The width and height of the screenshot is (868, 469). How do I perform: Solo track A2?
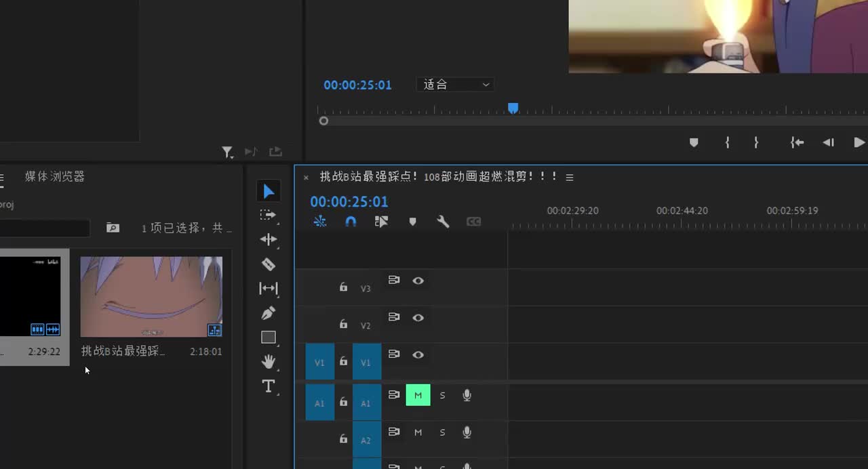click(442, 432)
